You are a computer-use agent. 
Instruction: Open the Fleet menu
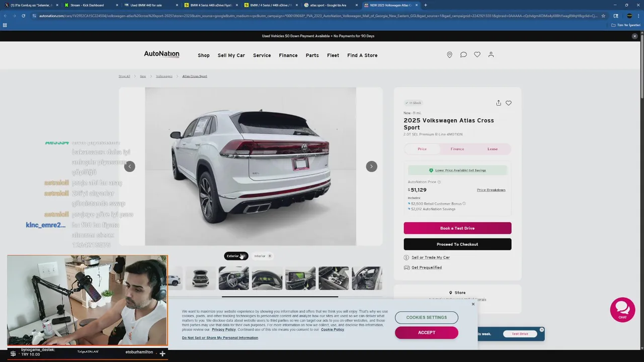coord(333,55)
